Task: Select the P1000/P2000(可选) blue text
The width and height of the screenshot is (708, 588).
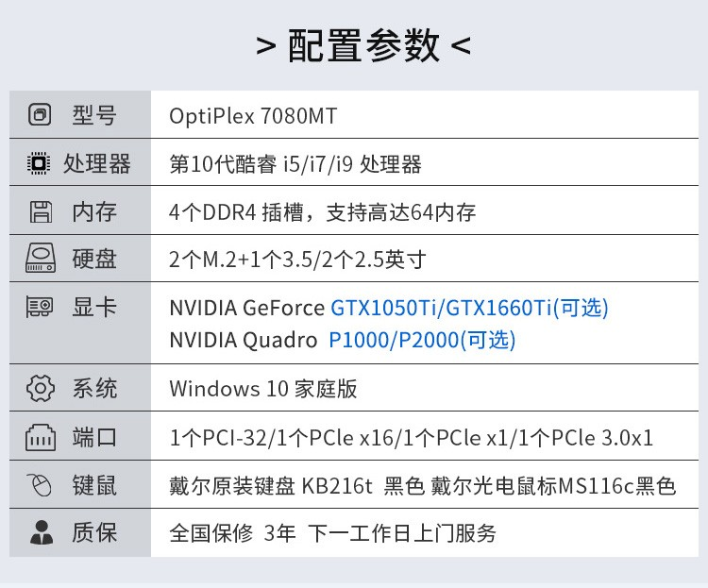Action: pos(422,340)
